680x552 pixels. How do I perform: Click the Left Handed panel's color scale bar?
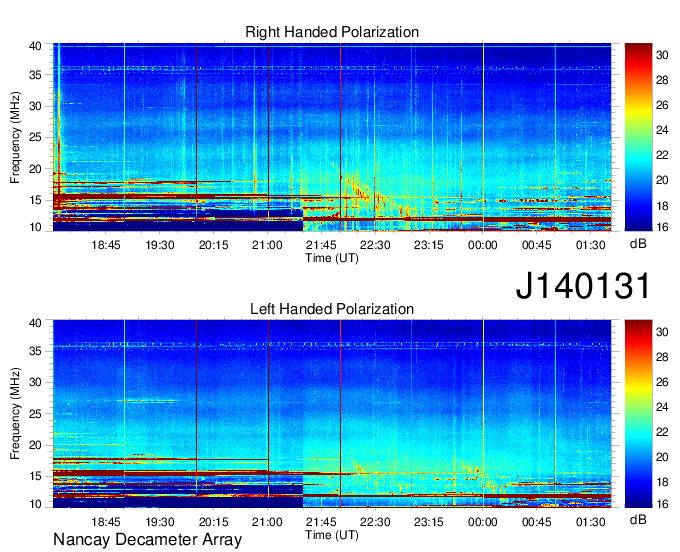click(x=638, y=414)
